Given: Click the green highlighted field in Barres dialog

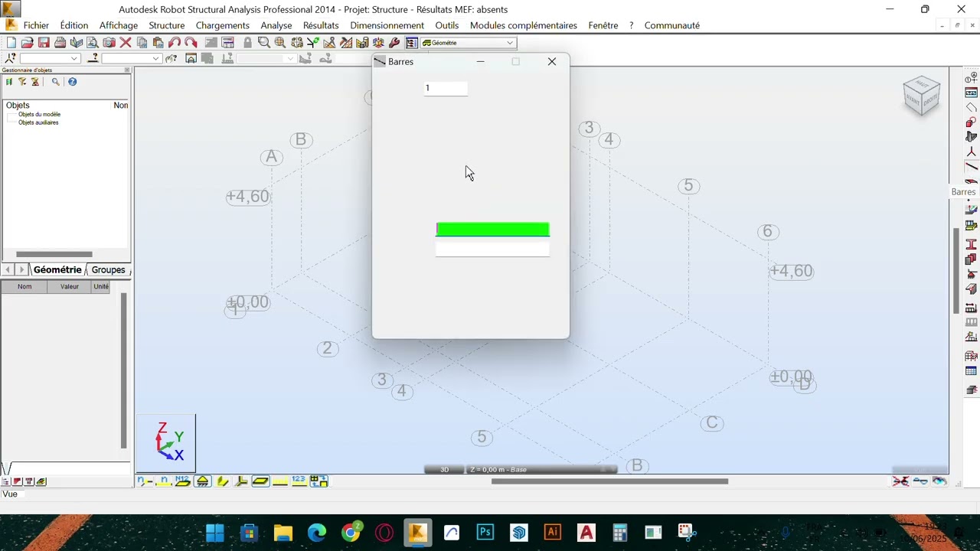Looking at the screenshot, I should click(x=492, y=230).
